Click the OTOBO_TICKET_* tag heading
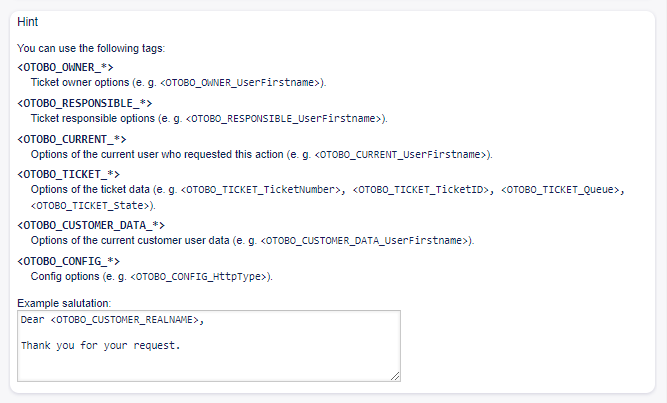667x403 pixels. [69, 175]
